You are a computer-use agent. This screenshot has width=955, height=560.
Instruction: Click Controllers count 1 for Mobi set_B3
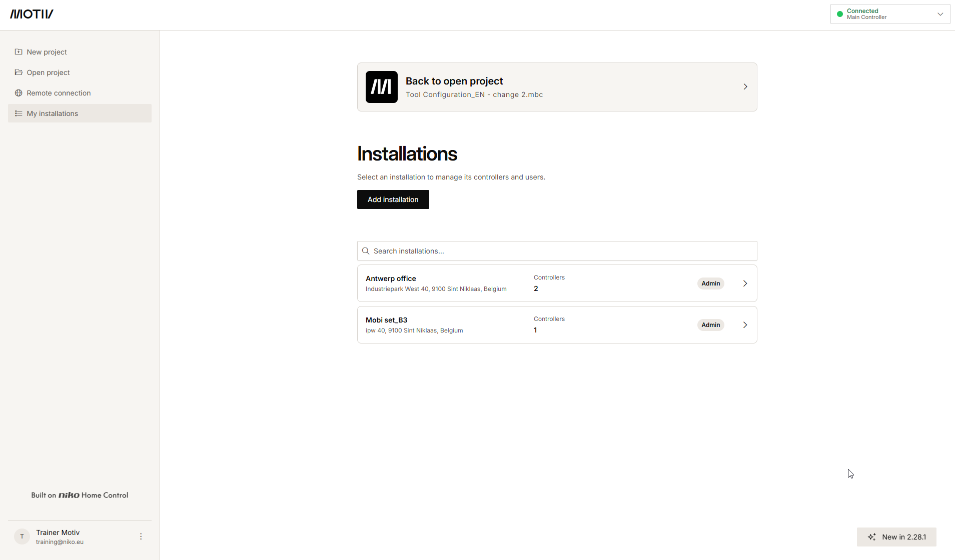click(535, 330)
